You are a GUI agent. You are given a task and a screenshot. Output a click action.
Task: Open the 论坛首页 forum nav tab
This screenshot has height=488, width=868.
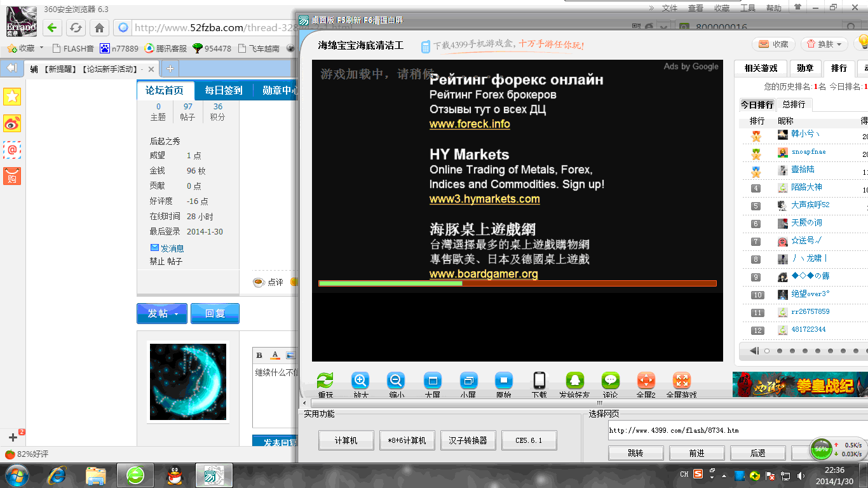pyautogui.click(x=165, y=90)
